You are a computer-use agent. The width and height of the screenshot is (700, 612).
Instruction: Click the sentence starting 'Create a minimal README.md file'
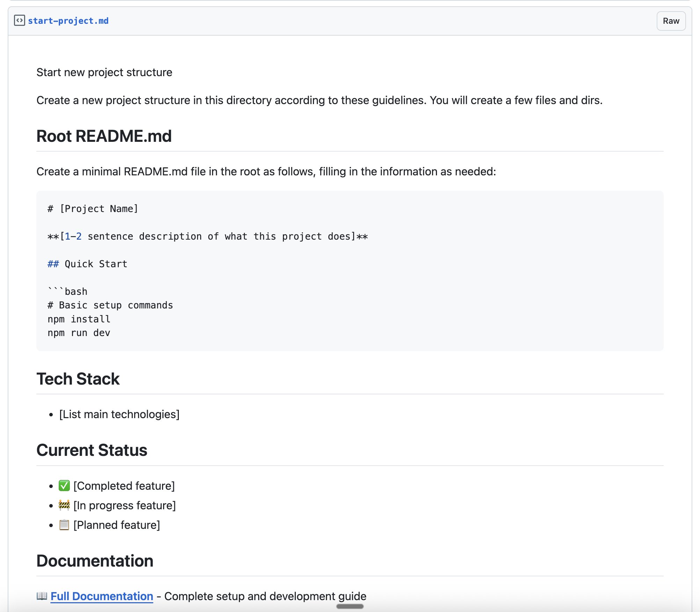(266, 172)
